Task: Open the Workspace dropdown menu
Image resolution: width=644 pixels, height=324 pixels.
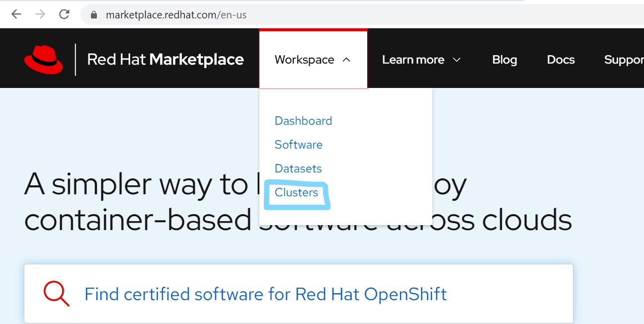Action: coord(313,59)
